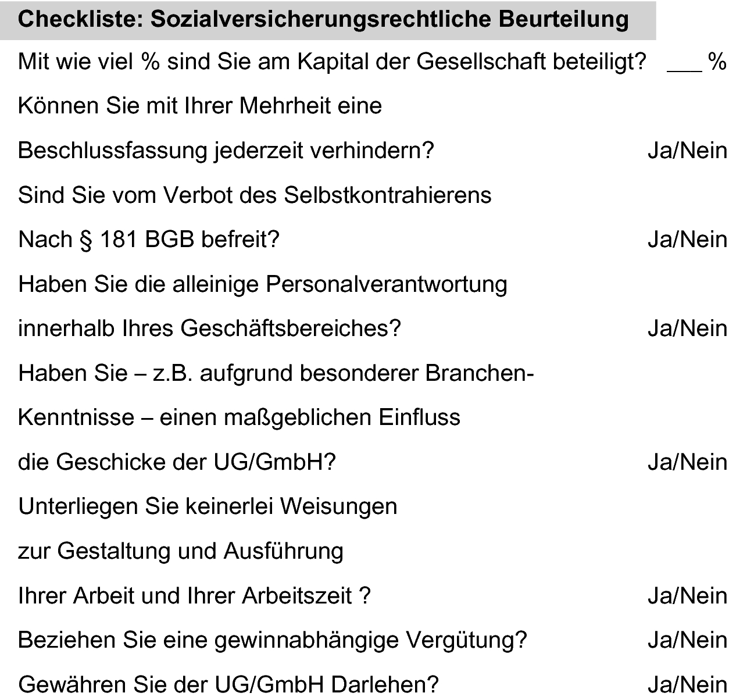Click the text "Nach § 181 BGB befreit?"
Viewport: 729px width, 700px height.
[x=149, y=240]
